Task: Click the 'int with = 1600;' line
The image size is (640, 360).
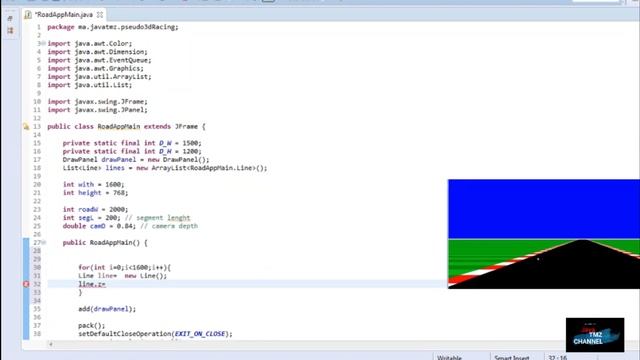Action: coord(93,184)
